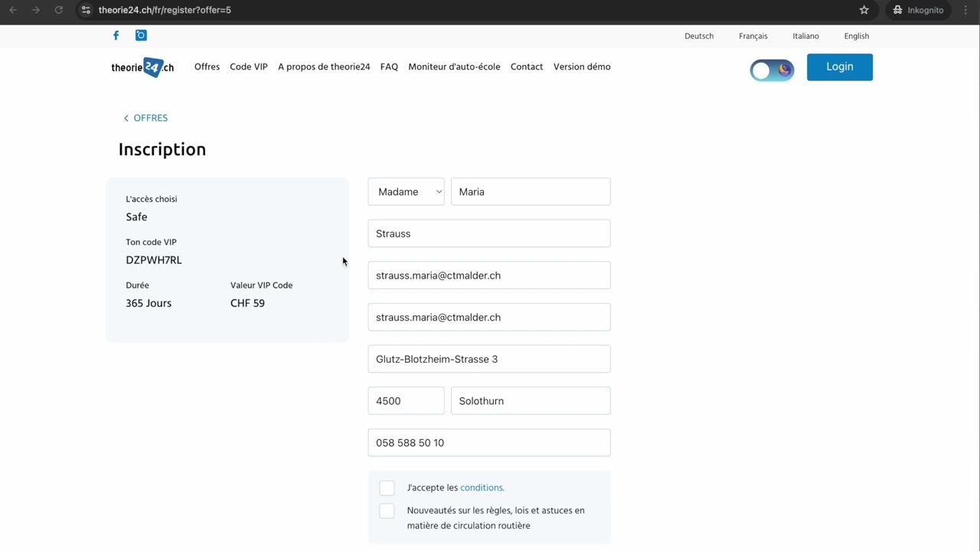Open A propos de theorie24 page

[x=324, y=67]
